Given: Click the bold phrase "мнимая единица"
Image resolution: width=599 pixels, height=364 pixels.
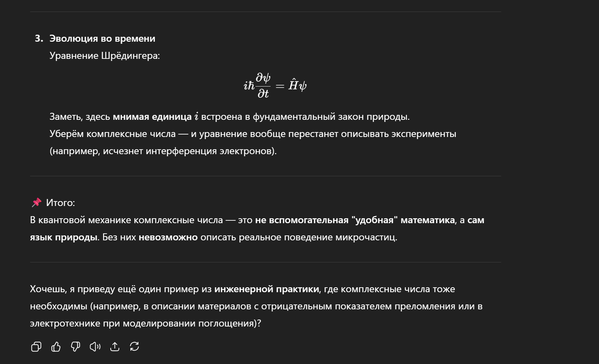Looking at the screenshot, I should pos(152,117).
